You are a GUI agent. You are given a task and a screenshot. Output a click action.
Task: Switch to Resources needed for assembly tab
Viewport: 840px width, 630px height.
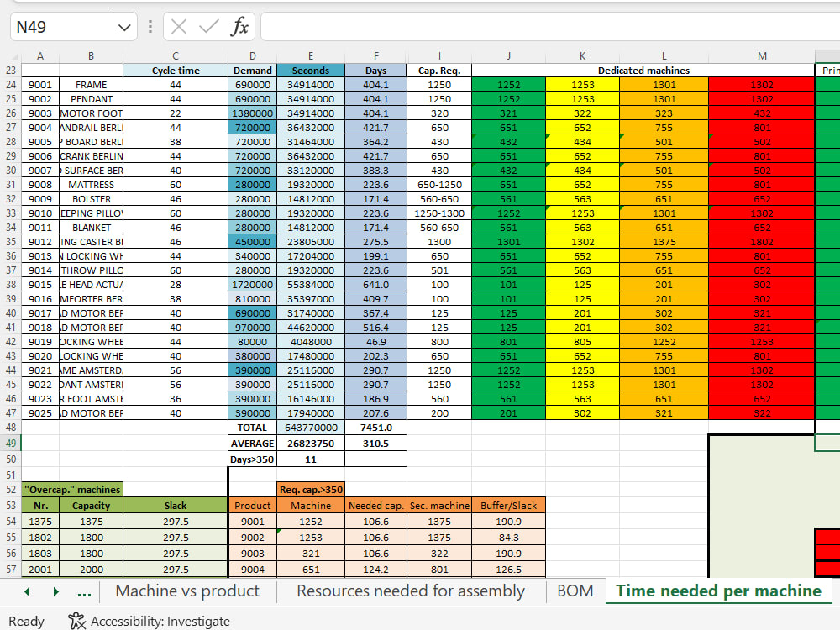(x=411, y=591)
